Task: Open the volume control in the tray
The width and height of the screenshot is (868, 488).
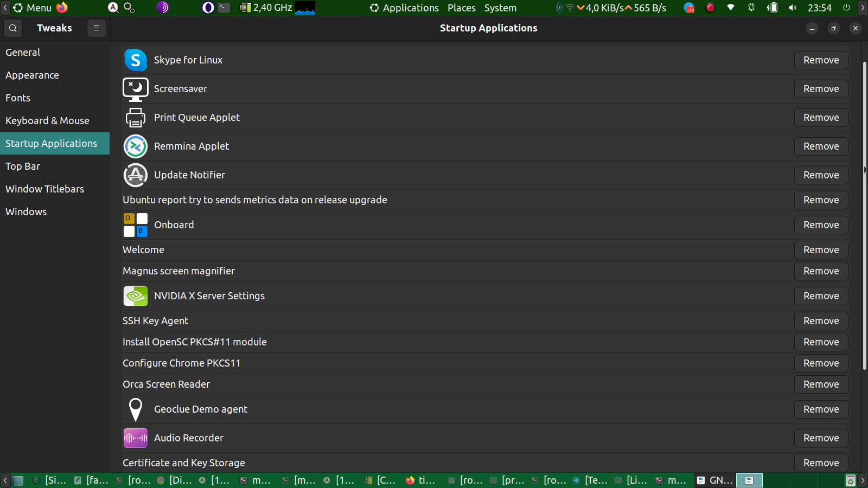Action: [793, 8]
